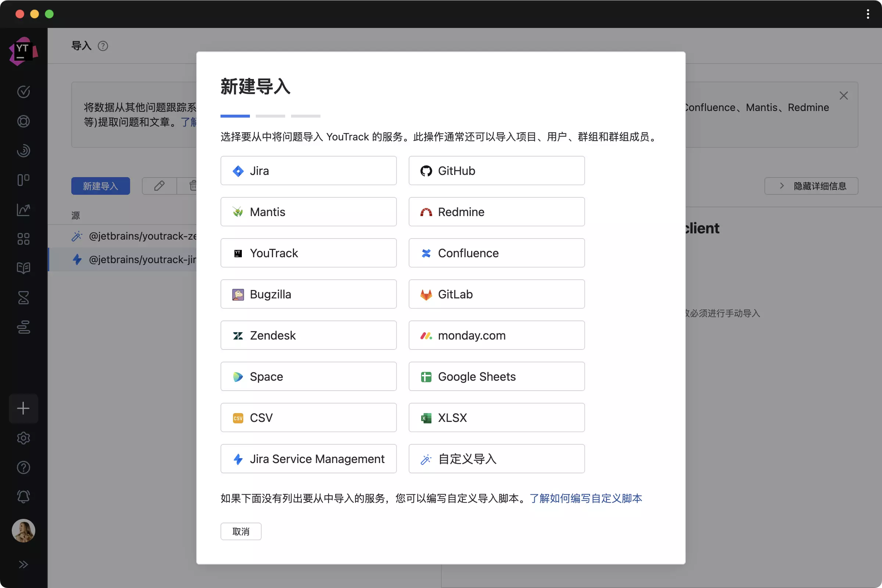Select Google Sheets as import source
This screenshot has width=882, height=588.
pyautogui.click(x=497, y=376)
